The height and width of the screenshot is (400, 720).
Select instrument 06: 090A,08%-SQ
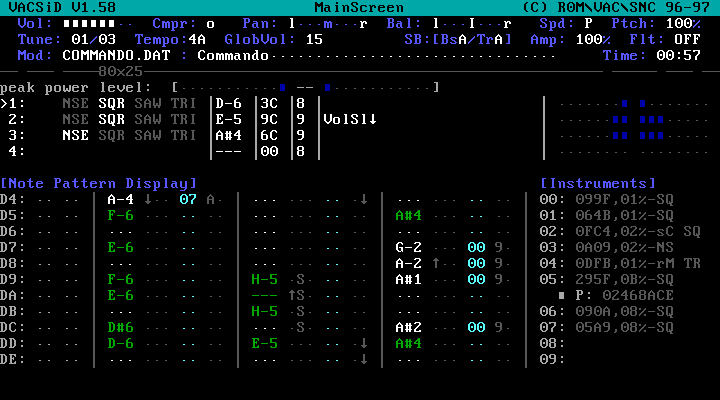607,311
